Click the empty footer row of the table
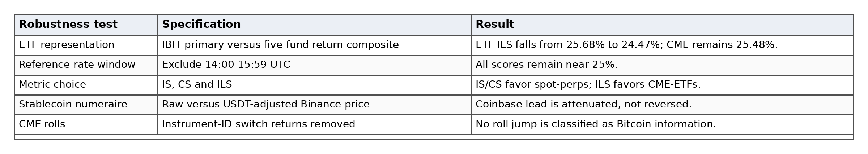This screenshot has width=868, height=154. tap(434, 137)
